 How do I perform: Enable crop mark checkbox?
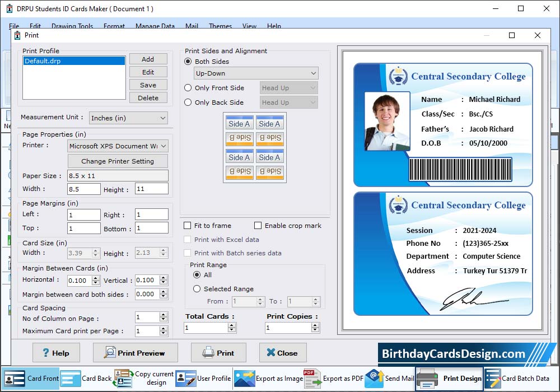(x=258, y=226)
